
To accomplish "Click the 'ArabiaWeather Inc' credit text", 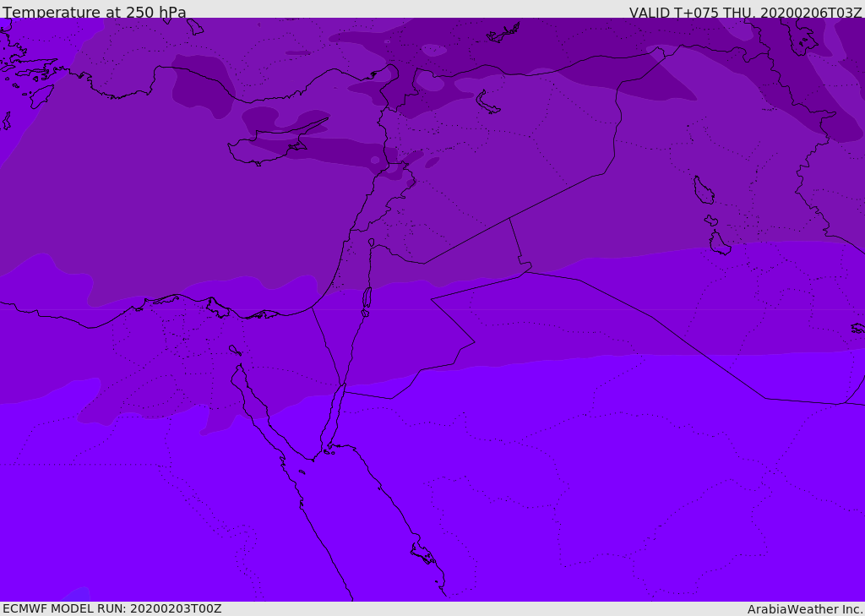I will coord(804,609).
